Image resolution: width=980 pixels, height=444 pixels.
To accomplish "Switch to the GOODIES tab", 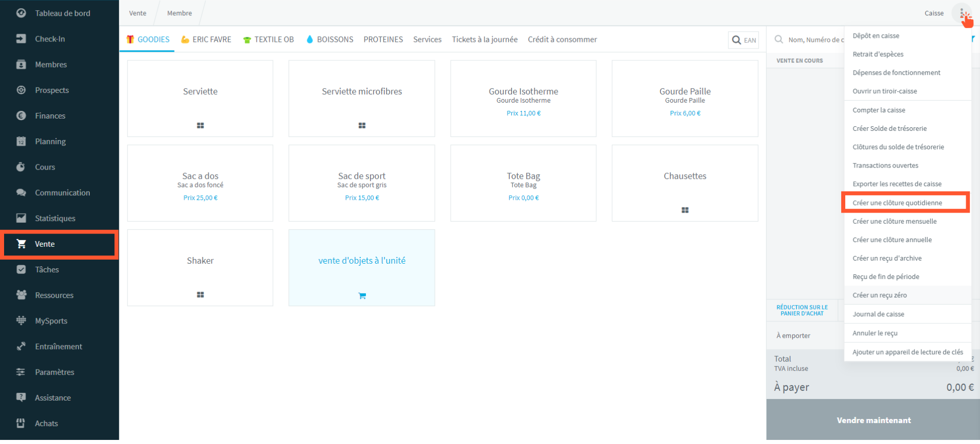I will pyautogui.click(x=148, y=39).
